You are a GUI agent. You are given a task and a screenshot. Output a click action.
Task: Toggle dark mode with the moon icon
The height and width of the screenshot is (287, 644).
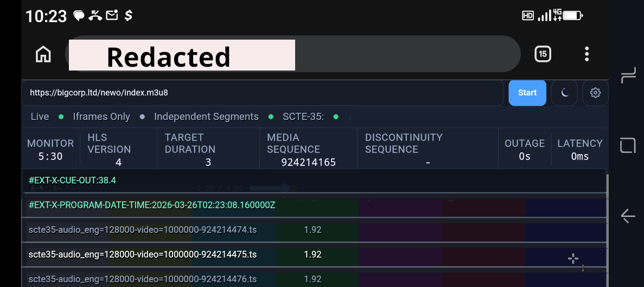click(x=564, y=93)
